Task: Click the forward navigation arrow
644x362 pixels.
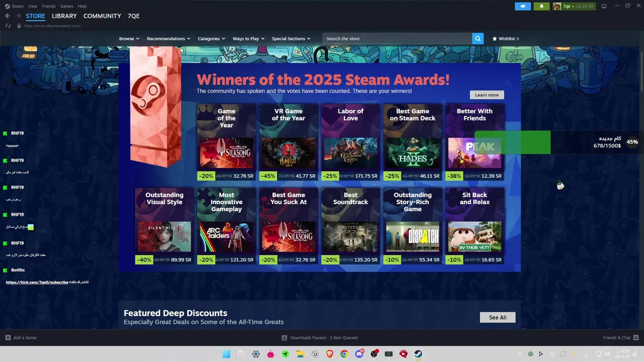Action: [x=18, y=16]
